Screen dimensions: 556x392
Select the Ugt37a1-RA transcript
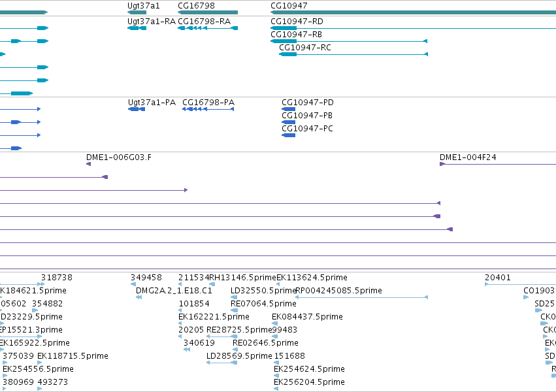point(137,28)
